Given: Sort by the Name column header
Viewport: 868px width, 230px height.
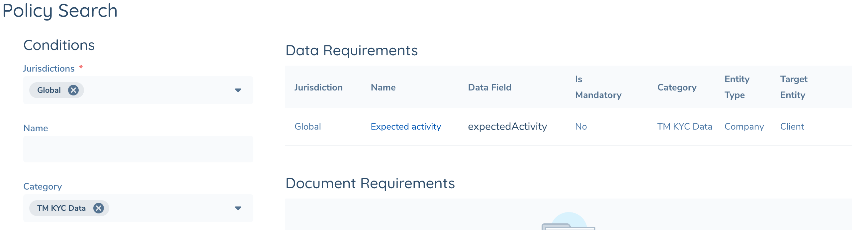Looking at the screenshot, I should (383, 87).
